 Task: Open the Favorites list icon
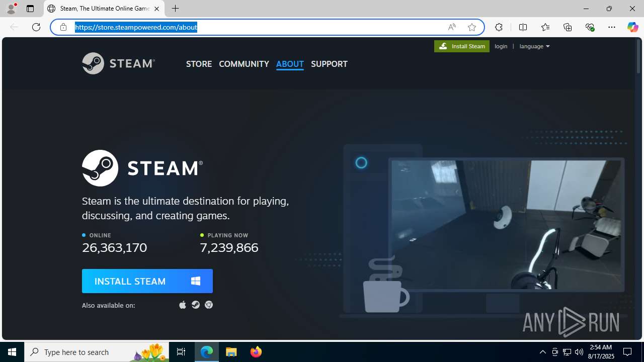coord(545,27)
